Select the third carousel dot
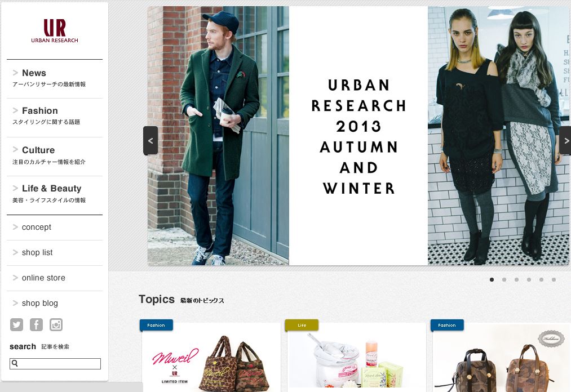Viewport: 571px width, 392px height. coord(516,279)
